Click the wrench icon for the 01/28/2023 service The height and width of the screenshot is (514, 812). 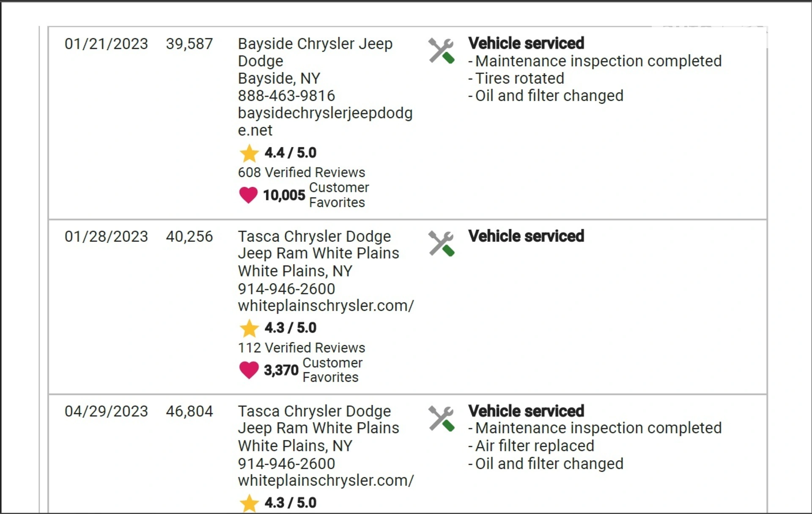click(441, 243)
